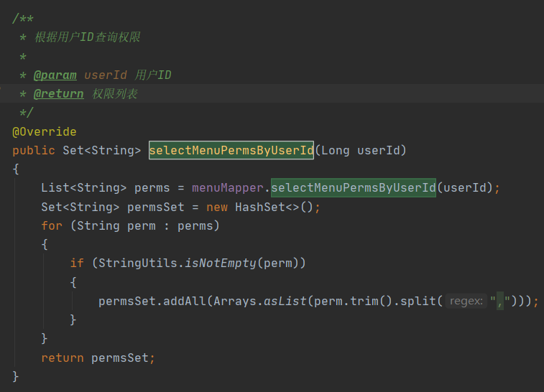Click permsSet in the Set<String> declaration line
The image size is (544, 392).
click(x=155, y=207)
